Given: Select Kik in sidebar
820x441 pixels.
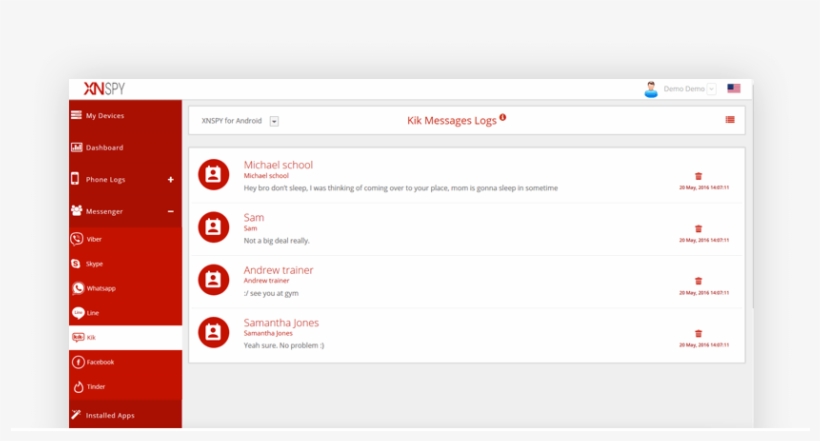Looking at the screenshot, I should coord(126,337).
